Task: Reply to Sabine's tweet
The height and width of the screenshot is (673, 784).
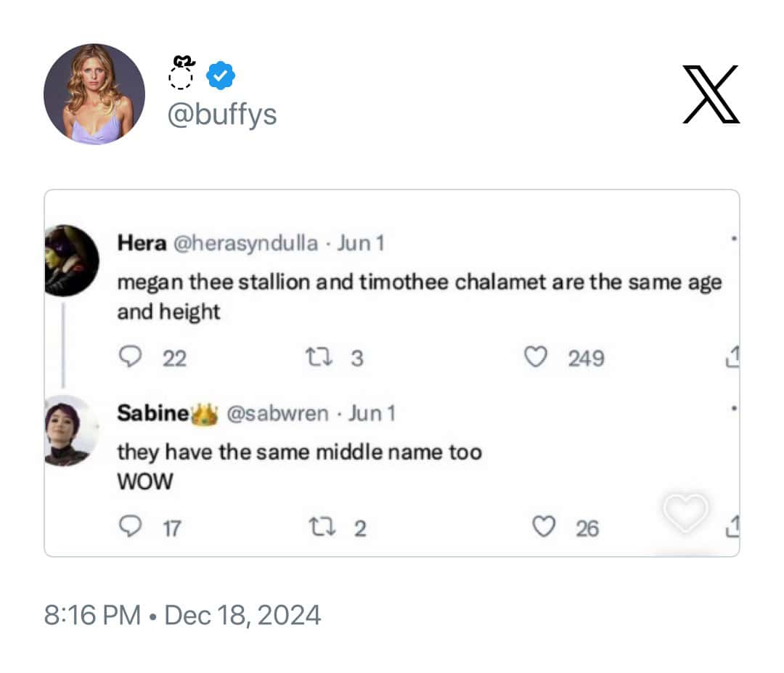Action: 129,527
